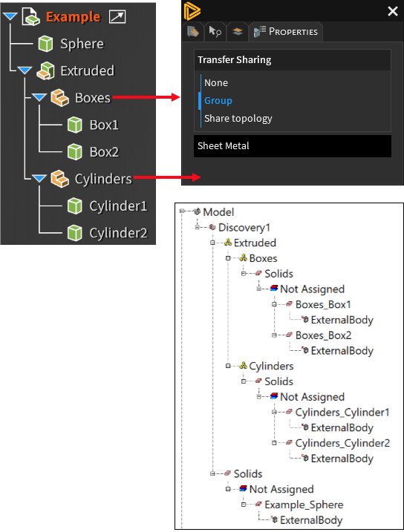Select the Cylinder2 tree item
This screenshot has width=404, height=532.
coord(118,233)
